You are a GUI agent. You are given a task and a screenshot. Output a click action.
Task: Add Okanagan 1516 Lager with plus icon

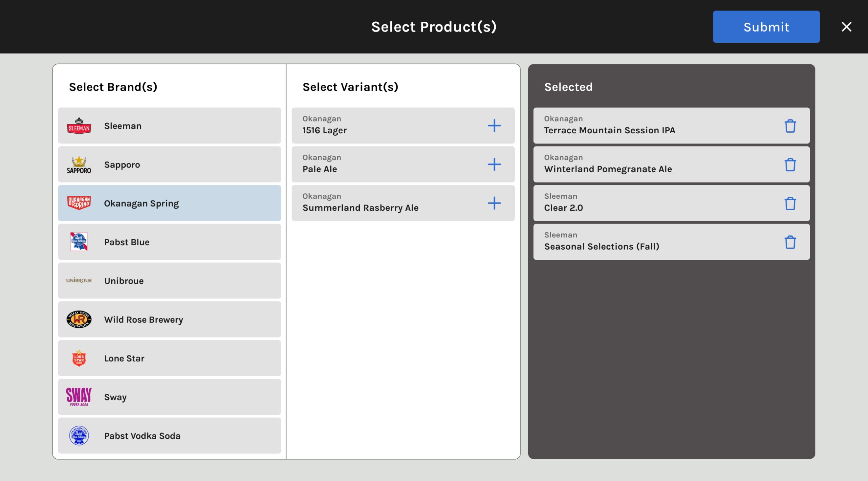(x=494, y=126)
